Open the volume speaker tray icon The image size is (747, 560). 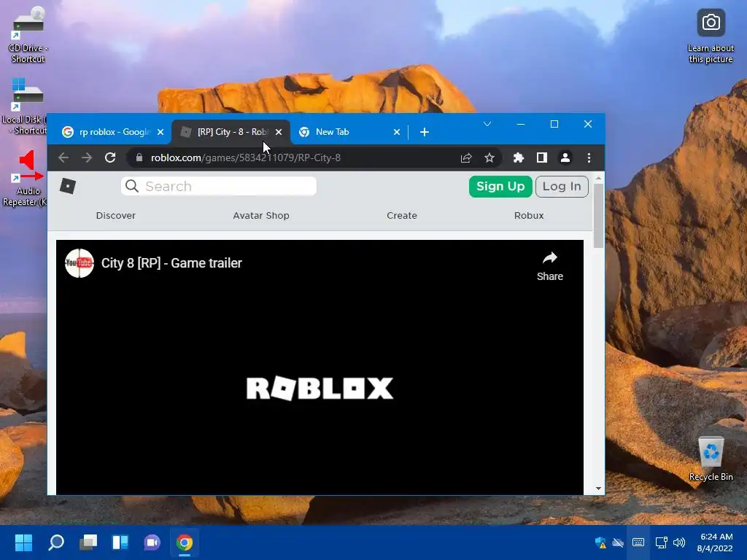point(679,542)
